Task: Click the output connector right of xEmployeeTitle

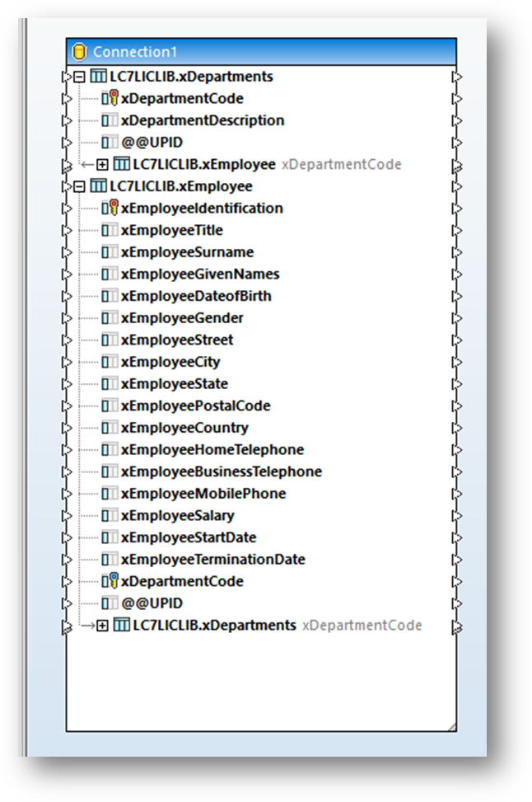Action: tap(457, 231)
